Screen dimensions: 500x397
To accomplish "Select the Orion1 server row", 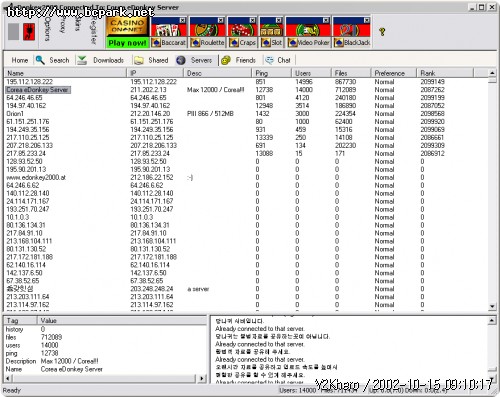I will (x=247, y=114).
